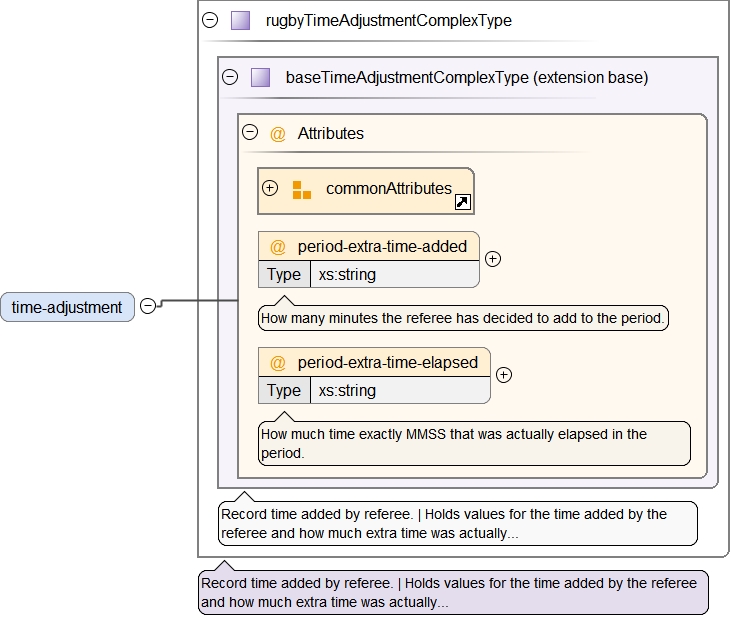Collapse the time-adjustment element node
The image size is (731, 618).
pyautogui.click(x=148, y=306)
